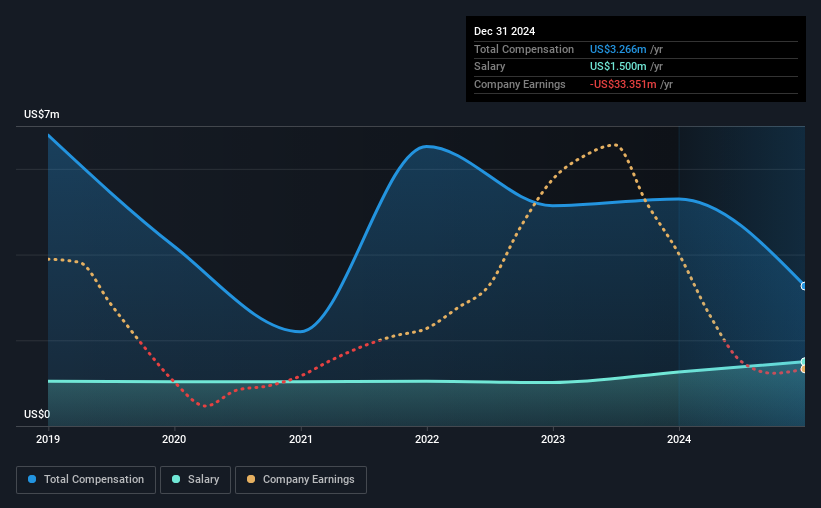Click the blue Total Compensation legend dot
The width and height of the screenshot is (821, 508).
tap(32, 479)
